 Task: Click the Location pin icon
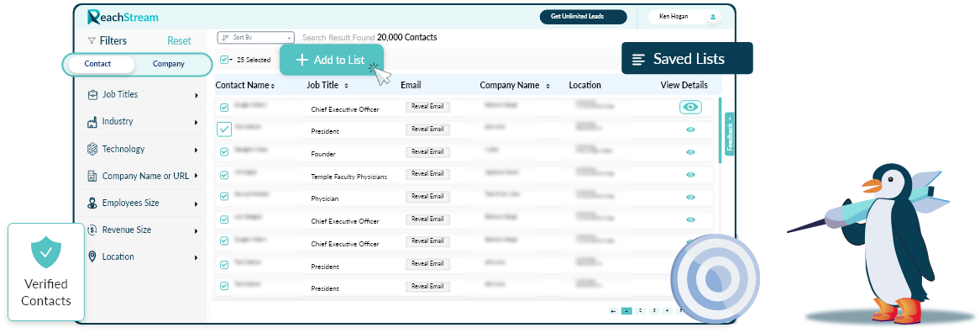pos(92,256)
